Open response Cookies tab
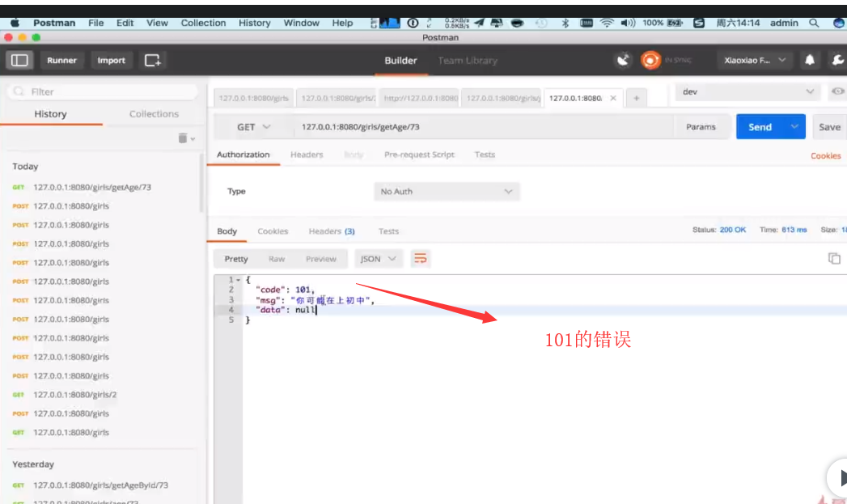The image size is (847, 504). [273, 231]
